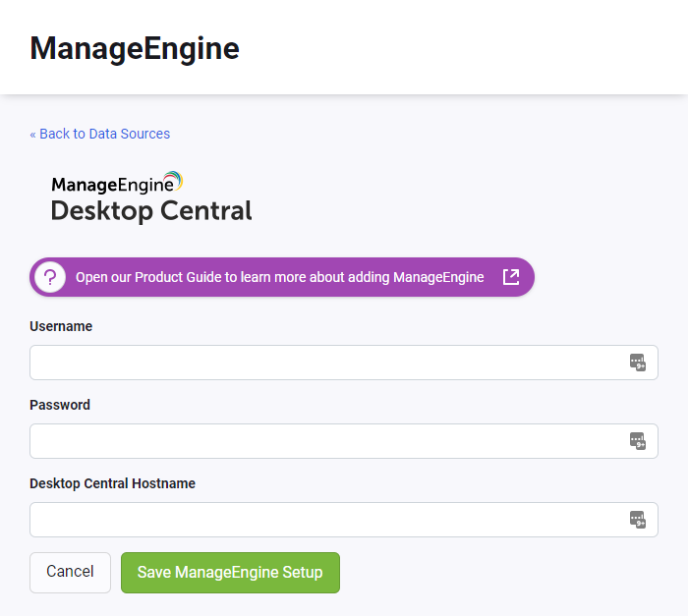Cancel the ManageEngine setup
This screenshot has height=616, width=688.
pos(70,572)
